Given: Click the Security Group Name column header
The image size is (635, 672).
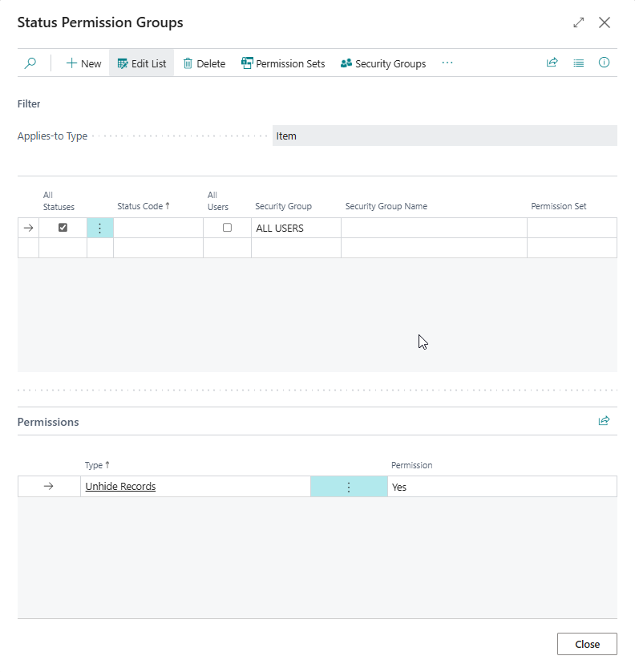Looking at the screenshot, I should click(x=386, y=206).
